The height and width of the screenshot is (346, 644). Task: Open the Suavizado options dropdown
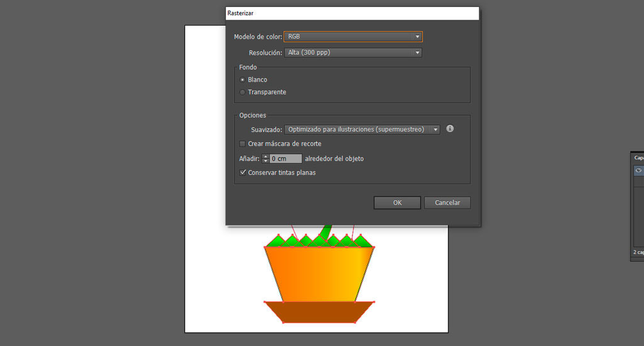coord(362,130)
